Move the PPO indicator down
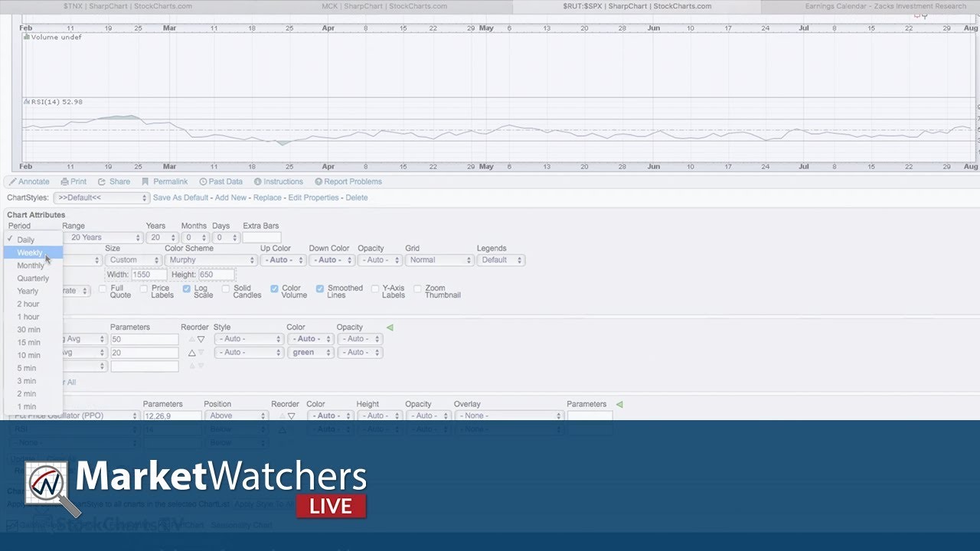The width and height of the screenshot is (980, 551). (291, 416)
